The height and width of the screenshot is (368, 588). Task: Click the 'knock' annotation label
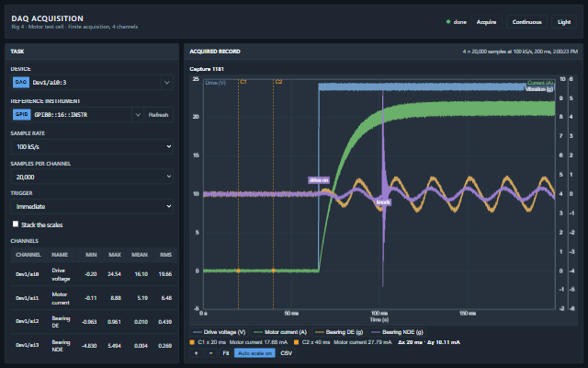tap(383, 202)
